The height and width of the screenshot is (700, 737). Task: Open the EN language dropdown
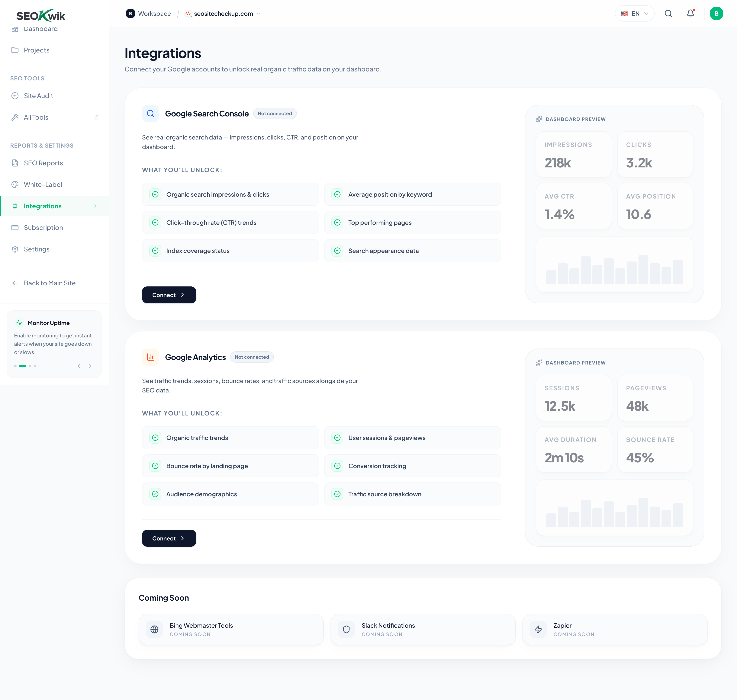(x=634, y=14)
